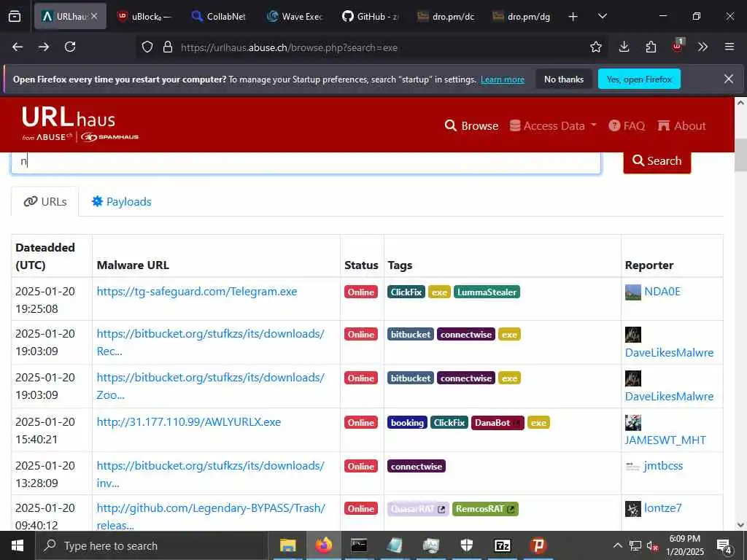Image resolution: width=747 pixels, height=560 pixels.
Task: Click the RemcosRAT tag
Action: (x=485, y=509)
